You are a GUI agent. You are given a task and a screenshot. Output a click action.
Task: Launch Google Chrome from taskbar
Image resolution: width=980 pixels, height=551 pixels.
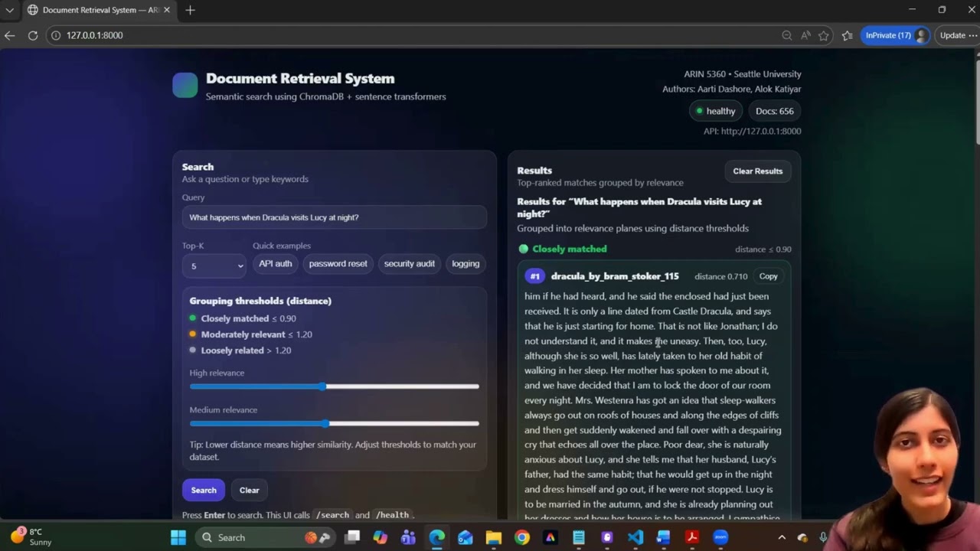pyautogui.click(x=522, y=537)
